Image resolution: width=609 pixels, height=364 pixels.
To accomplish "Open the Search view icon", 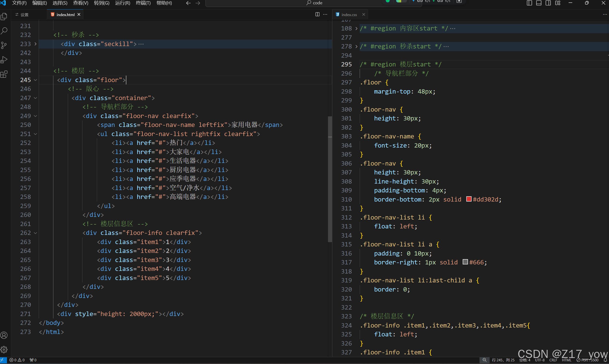I will pos(4,31).
